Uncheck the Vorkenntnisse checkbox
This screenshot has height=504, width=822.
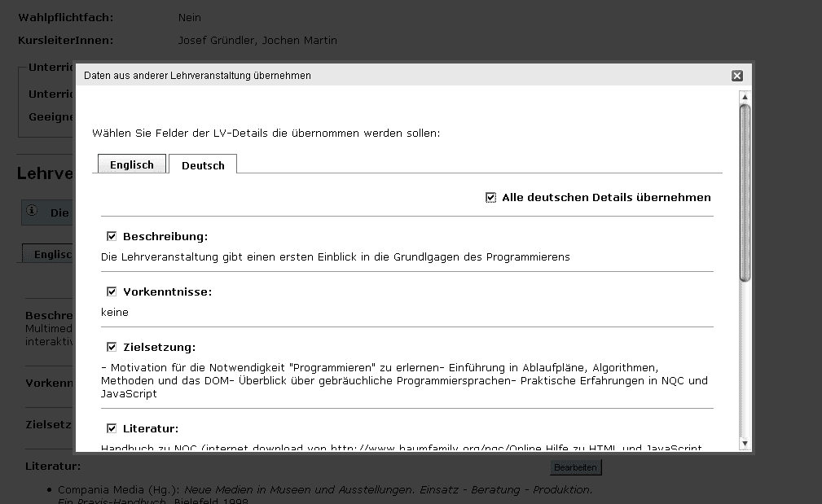point(112,292)
